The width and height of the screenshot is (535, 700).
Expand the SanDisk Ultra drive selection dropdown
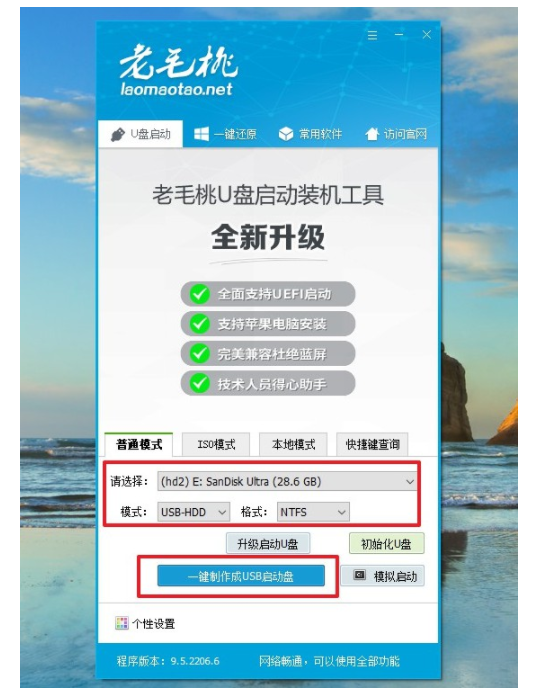coord(287,482)
